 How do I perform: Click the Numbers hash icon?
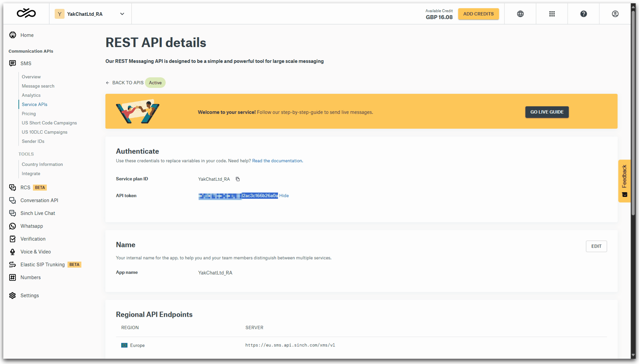13,277
